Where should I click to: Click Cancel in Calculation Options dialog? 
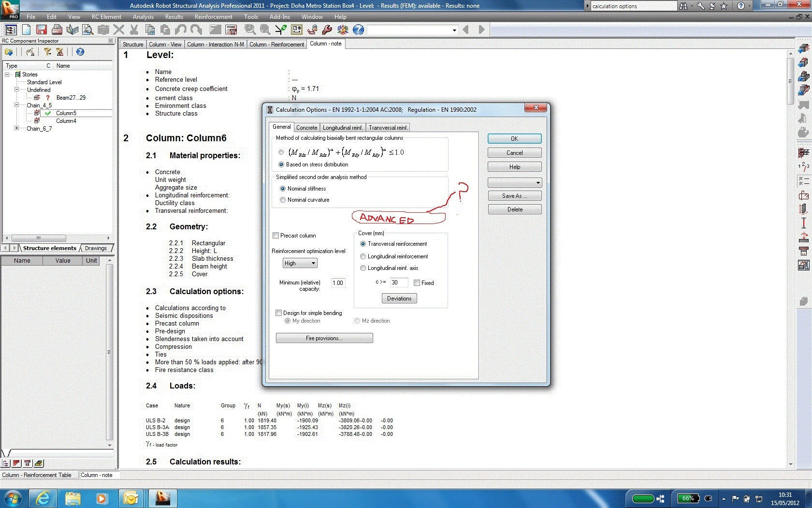click(514, 153)
